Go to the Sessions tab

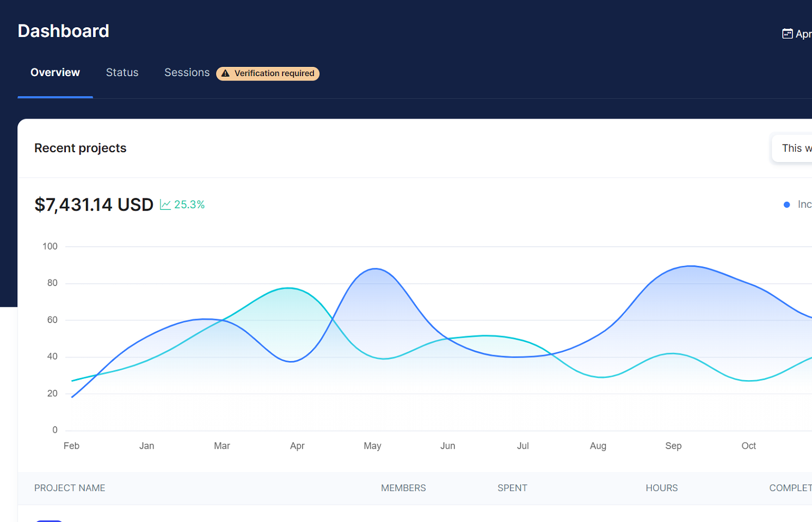point(187,72)
